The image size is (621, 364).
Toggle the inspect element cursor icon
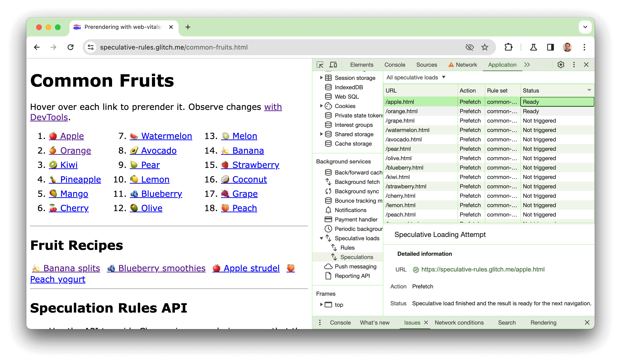(x=320, y=64)
